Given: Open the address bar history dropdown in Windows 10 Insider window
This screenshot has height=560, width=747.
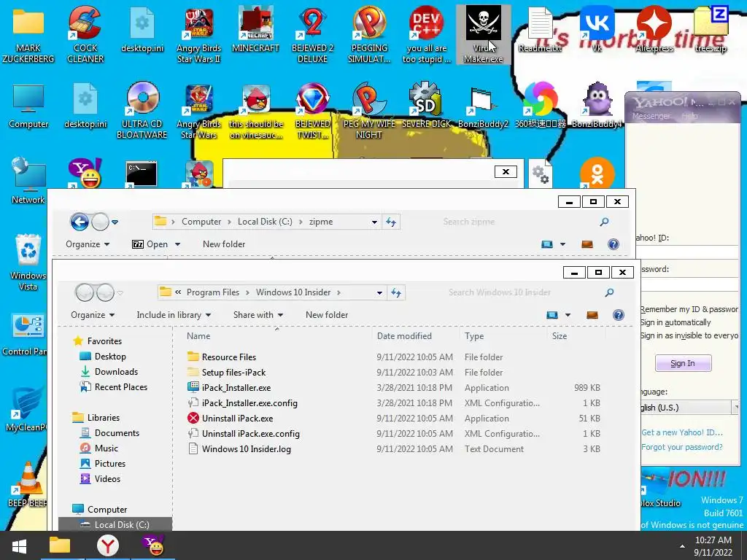Looking at the screenshot, I should (x=379, y=292).
